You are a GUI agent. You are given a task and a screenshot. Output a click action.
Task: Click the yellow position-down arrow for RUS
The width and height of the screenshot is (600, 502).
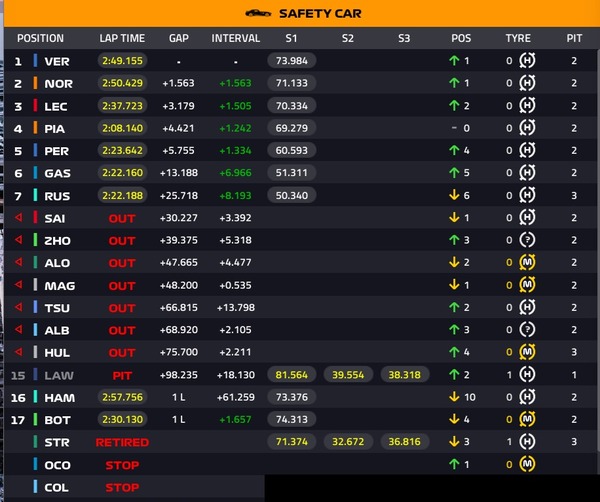pos(454,195)
